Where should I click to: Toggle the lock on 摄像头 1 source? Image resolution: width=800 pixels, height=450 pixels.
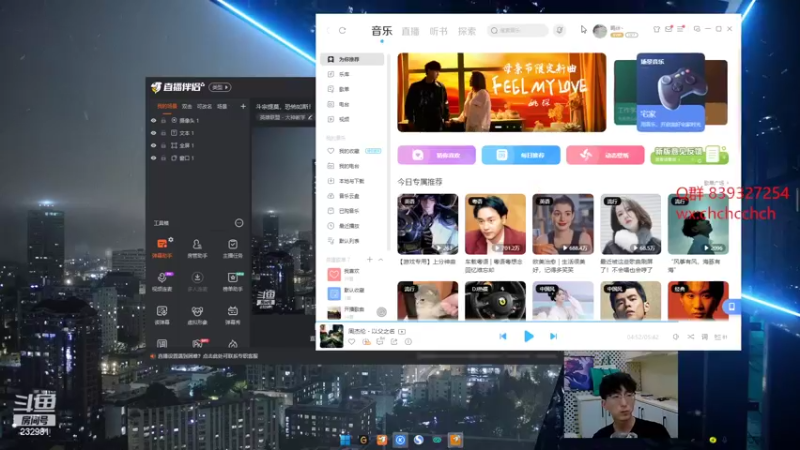pos(164,120)
